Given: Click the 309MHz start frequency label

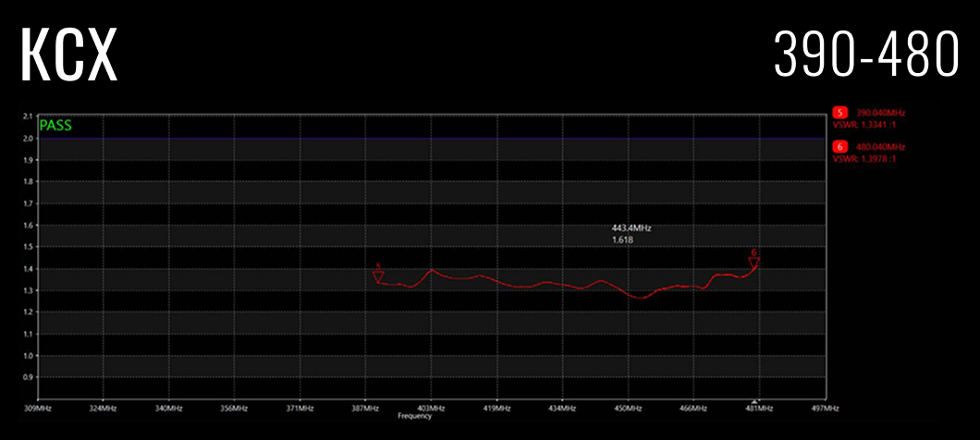Looking at the screenshot, I should [x=38, y=409].
